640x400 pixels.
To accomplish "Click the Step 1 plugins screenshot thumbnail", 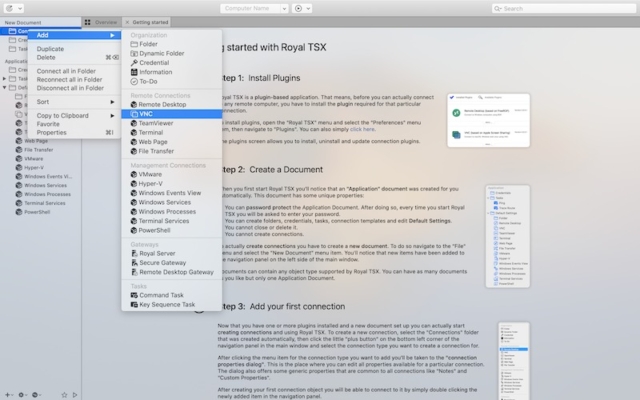I will pos(489,120).
